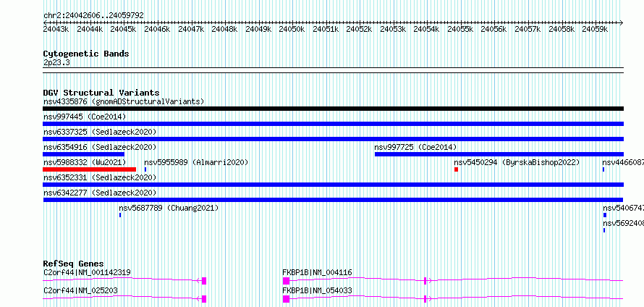The width and height of the screenshot is (644, 307).
Task: Open the nsv997445 (Coe2014) label
Action: pos(85,117)
